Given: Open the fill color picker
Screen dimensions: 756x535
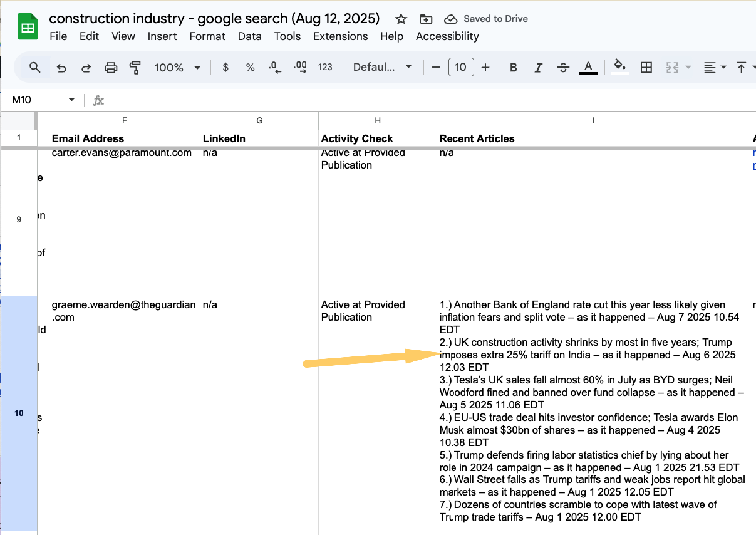Looking at the screenshot, I should [x=619, y=66].
